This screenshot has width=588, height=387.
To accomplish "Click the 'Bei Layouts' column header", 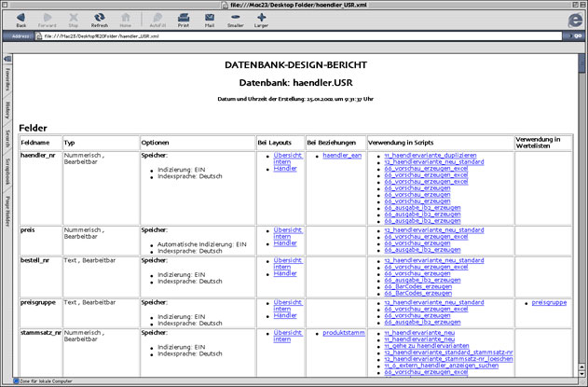I will tap(275, 143).
